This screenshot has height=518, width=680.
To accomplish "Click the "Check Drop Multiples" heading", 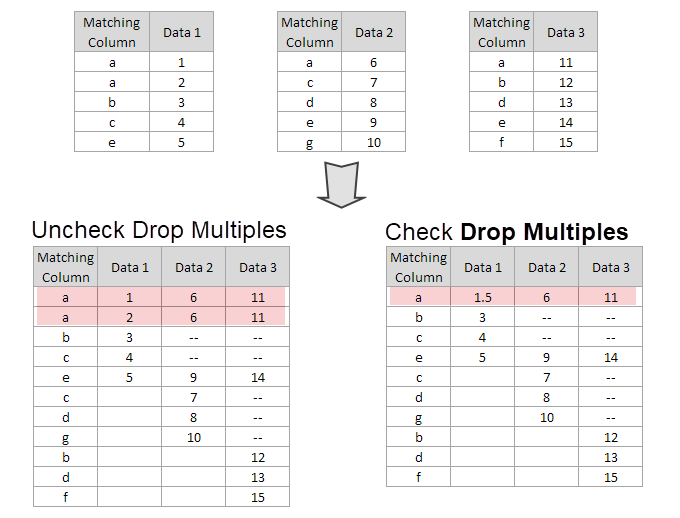I will coord(506,232).
